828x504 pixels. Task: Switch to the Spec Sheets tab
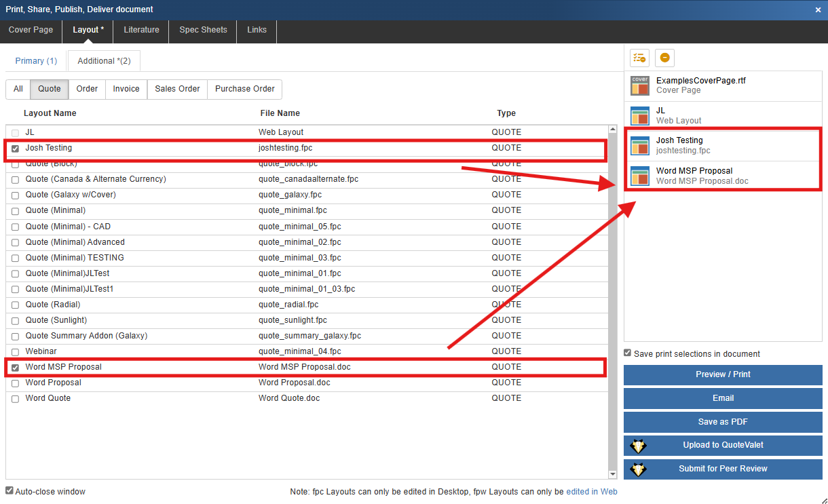(x=203, y=30)
